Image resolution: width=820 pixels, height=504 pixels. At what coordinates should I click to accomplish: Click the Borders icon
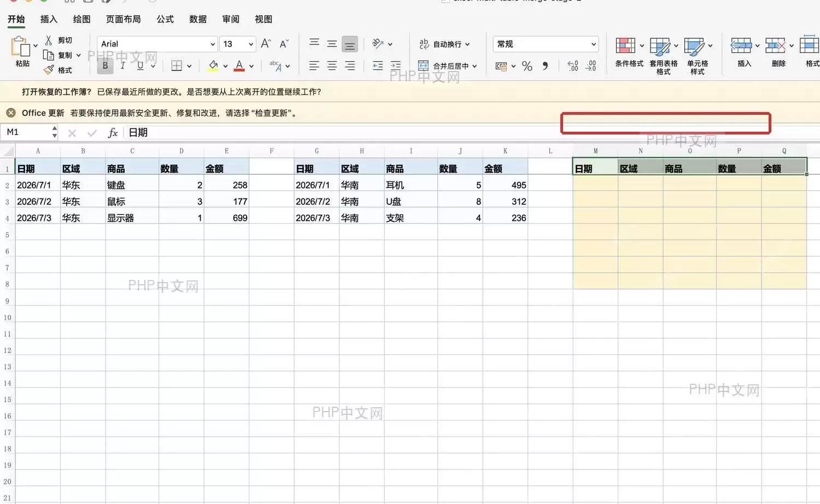click(x=177, y=66)
